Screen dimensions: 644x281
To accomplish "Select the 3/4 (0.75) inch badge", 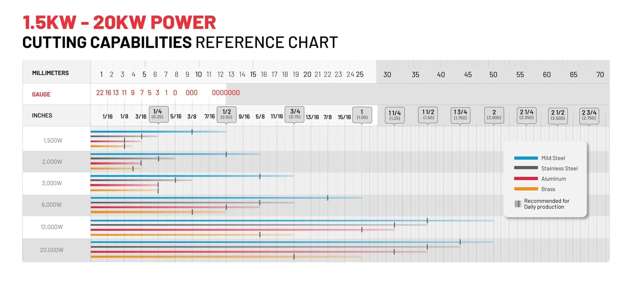I will pyautogui.click(x=295, y=114).
